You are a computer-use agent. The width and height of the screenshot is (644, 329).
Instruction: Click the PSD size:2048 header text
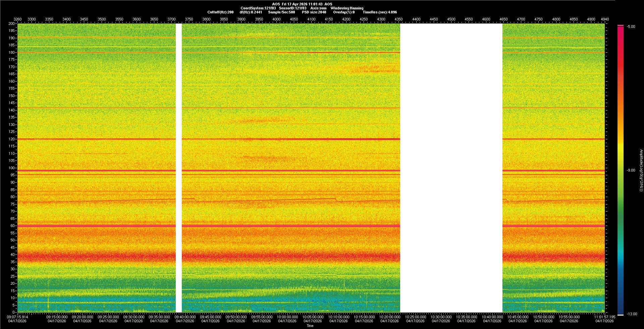coord(314,12)
